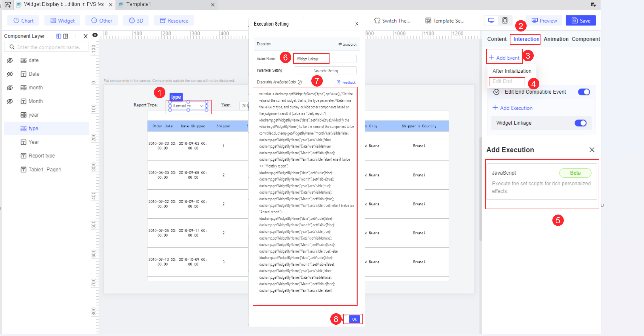Switch to Template1 tab
This screenshot has width=644, height=336.
pyautogui.click(x=138, y=4)
